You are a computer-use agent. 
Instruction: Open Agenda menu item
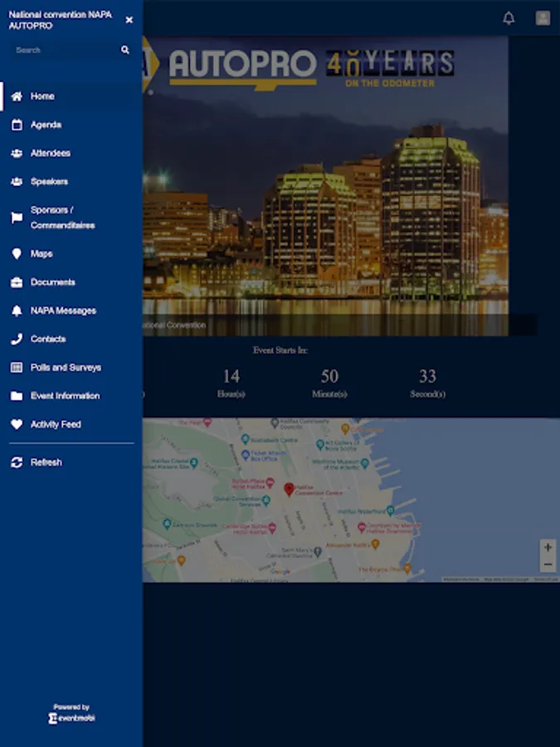(71, 124)
